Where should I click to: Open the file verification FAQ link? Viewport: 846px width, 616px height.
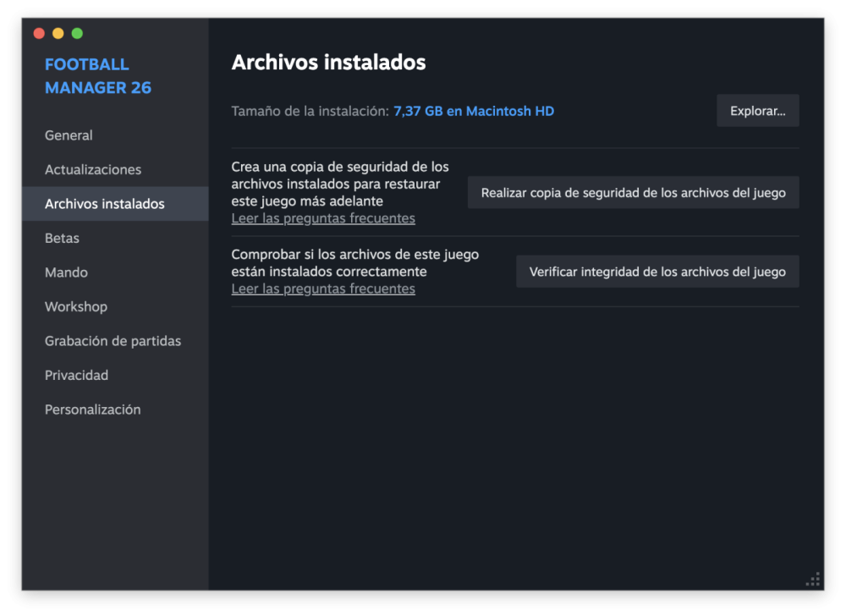(322, 288)
